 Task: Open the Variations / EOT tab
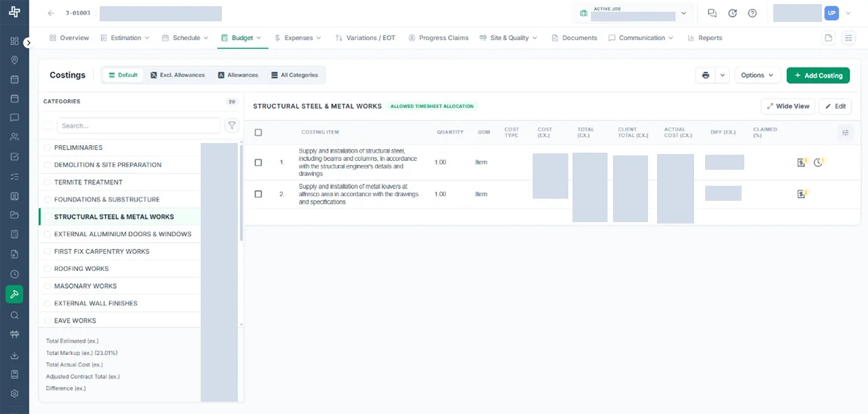coord(366,38)
